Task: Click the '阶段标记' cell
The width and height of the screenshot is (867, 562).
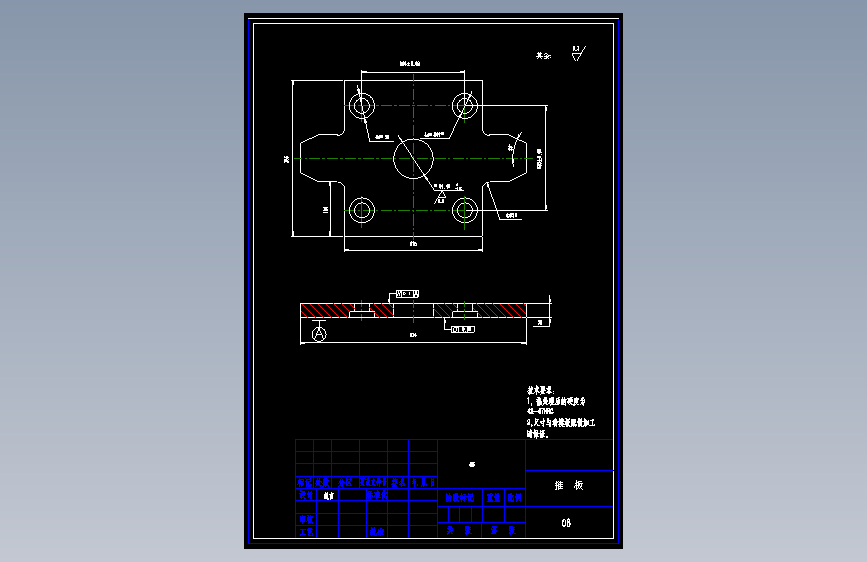Action: [x=459, y=498]
